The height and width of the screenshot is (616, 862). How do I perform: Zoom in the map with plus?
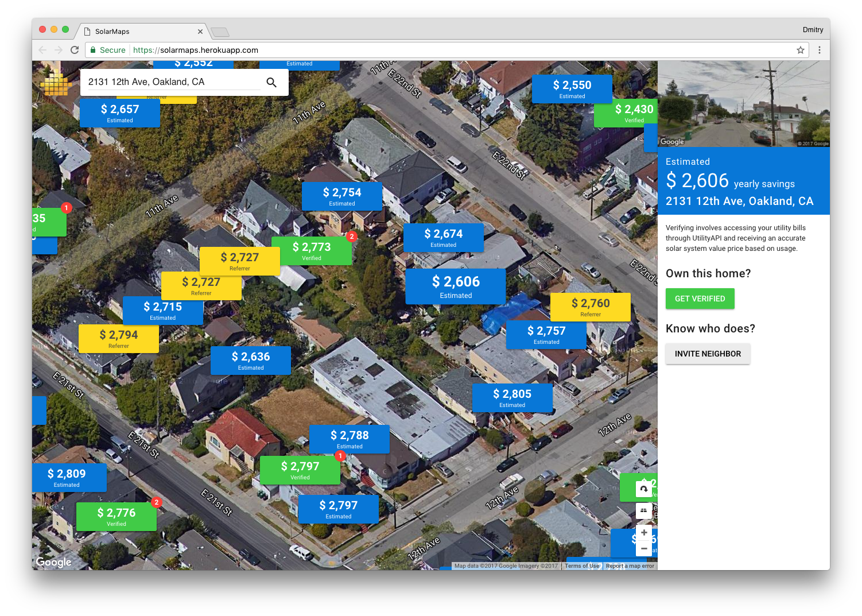click(644, 533)
